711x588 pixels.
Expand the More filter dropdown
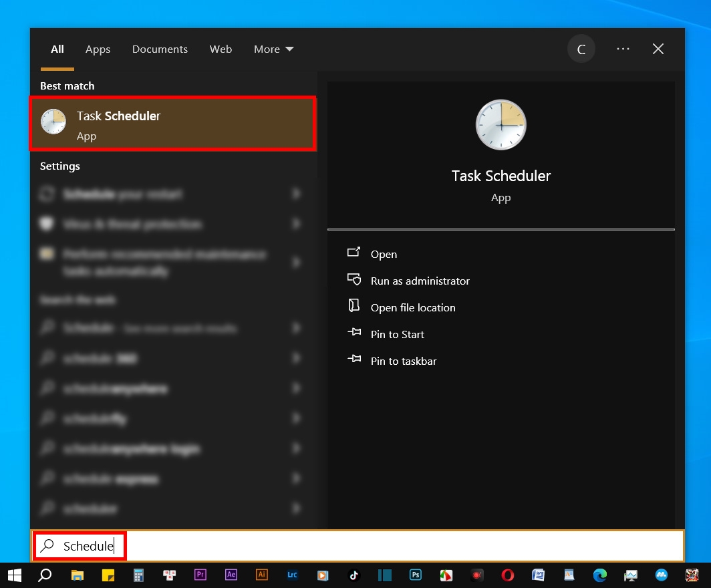coord(274,49)
